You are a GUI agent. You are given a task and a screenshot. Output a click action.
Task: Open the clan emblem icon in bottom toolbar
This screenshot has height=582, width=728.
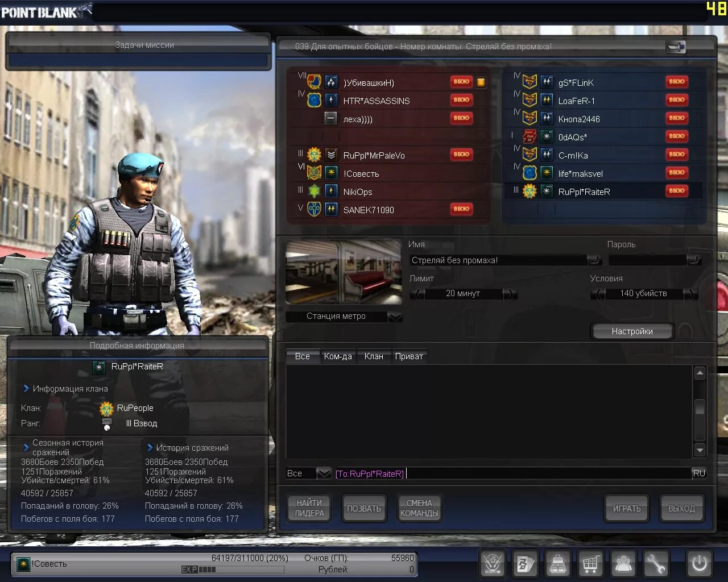pyautogui.click(x=492, y=563)
